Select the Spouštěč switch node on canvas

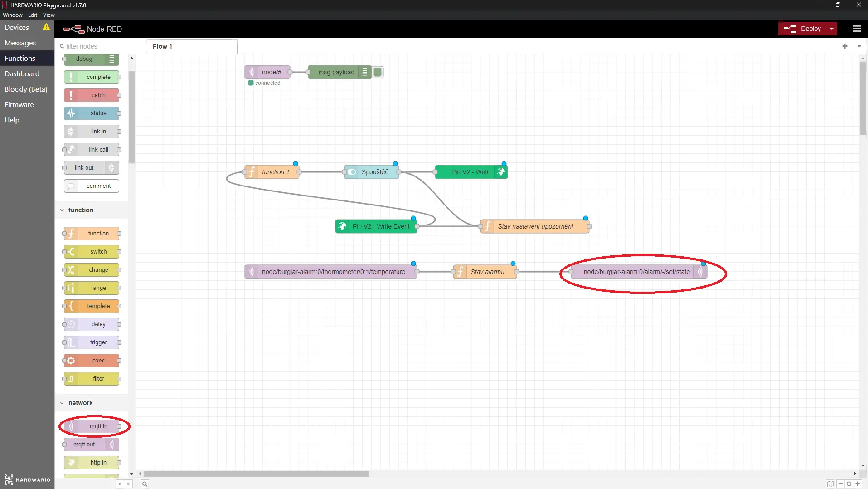click(372, 172)
